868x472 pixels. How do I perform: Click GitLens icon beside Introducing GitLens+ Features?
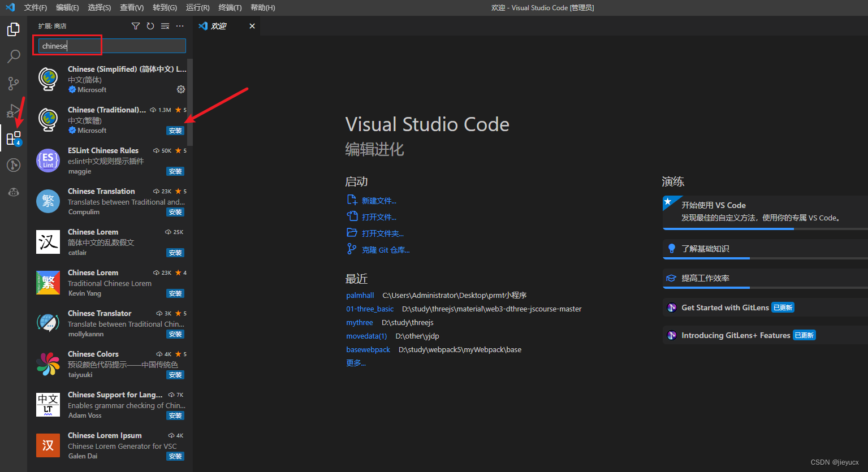(x=672, y=335)
